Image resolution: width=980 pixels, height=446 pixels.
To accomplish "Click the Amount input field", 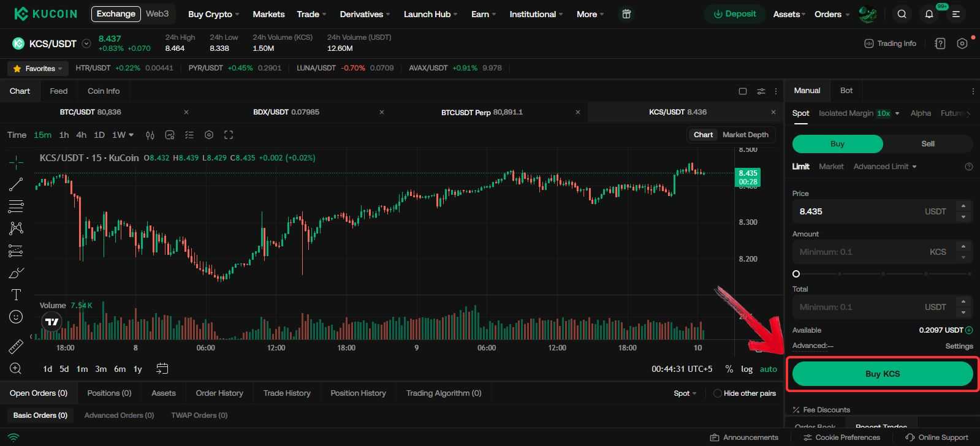I will (x=883, y=252).
